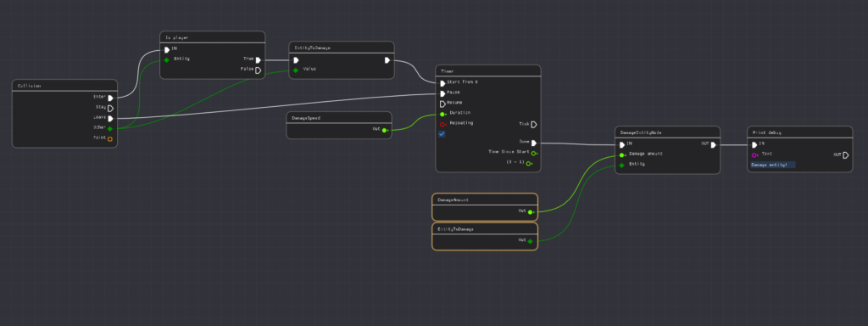Uncheck the Repeating checkbox in Timer node
Viewport: 868px width, 326px height.
tap(442, 134)
